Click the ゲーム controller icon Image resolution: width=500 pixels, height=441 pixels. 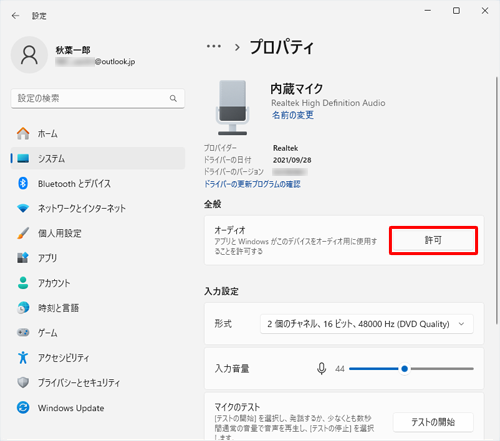click(x=23, y=332)
